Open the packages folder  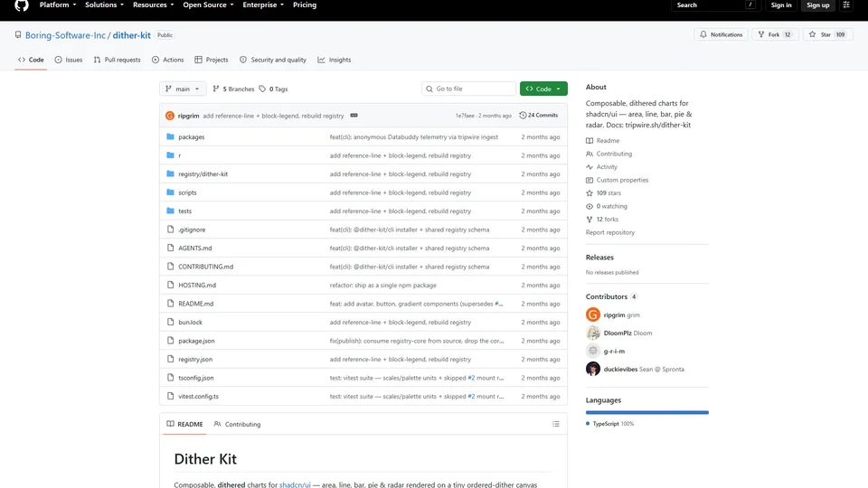192,136
